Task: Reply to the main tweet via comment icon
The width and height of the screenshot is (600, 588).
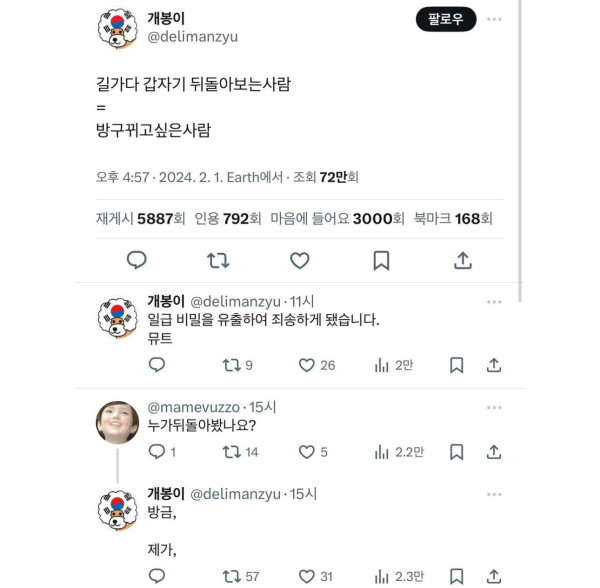Action: tap(137, 261)
